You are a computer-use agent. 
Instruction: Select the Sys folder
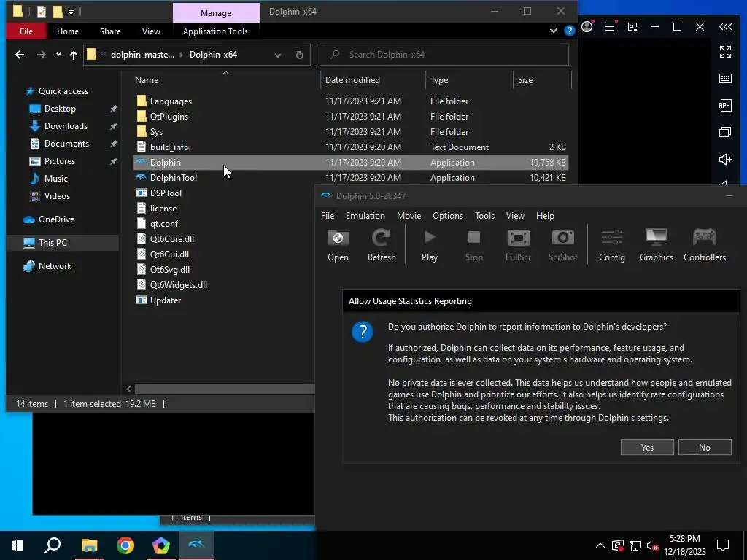coord(350,131)
